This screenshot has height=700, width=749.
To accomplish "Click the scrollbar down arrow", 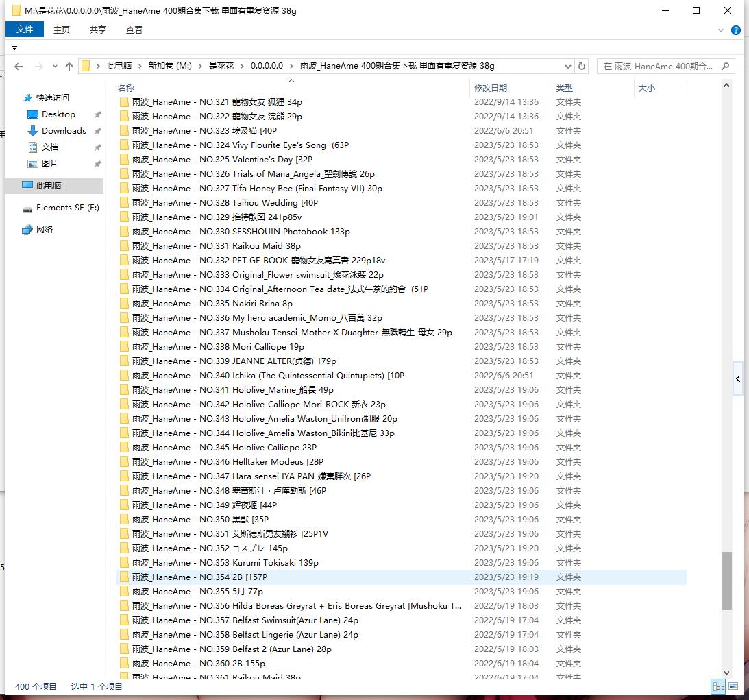I will click(x=726, y=673).
